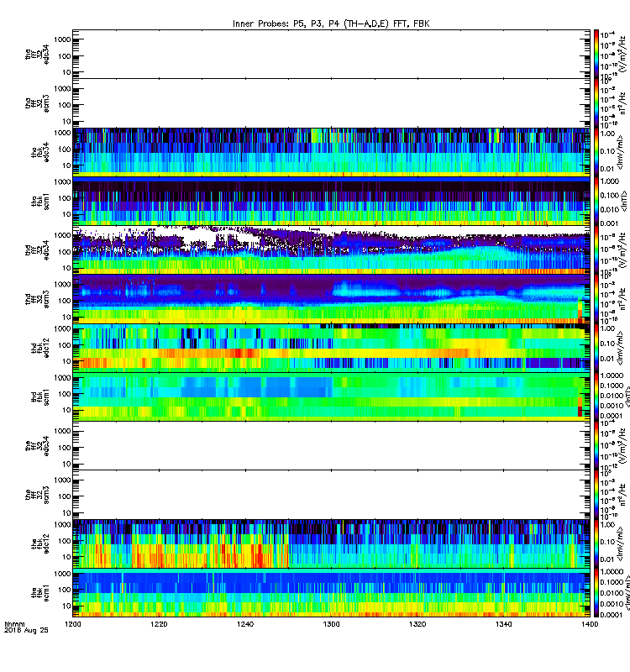Viewport: 630px width, 672px height.
Task: Click the 1240 time tick label
Action: (245, 624)
